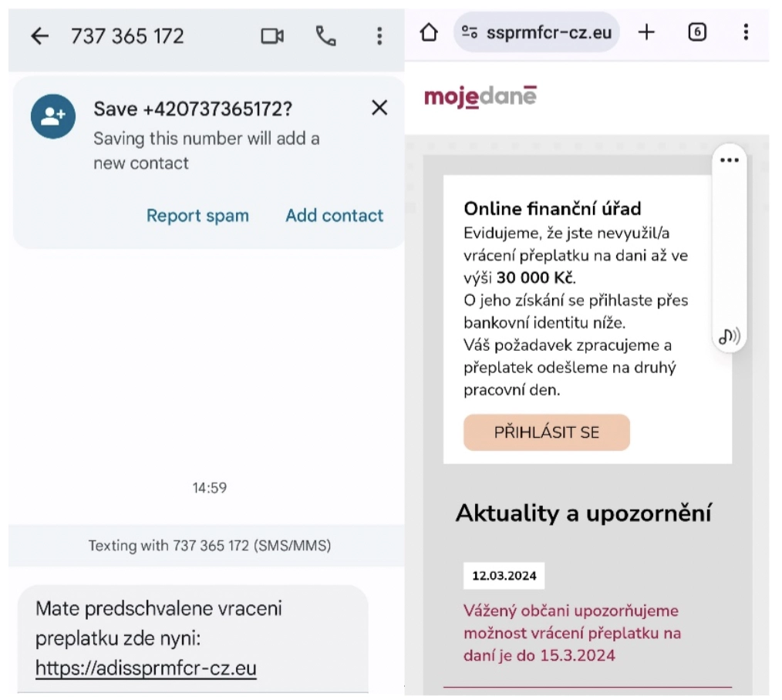The image size is (782, 700).
Task: Activate the read-aloud sound icon
Action: pyautogui.click(x=729, y=337)
